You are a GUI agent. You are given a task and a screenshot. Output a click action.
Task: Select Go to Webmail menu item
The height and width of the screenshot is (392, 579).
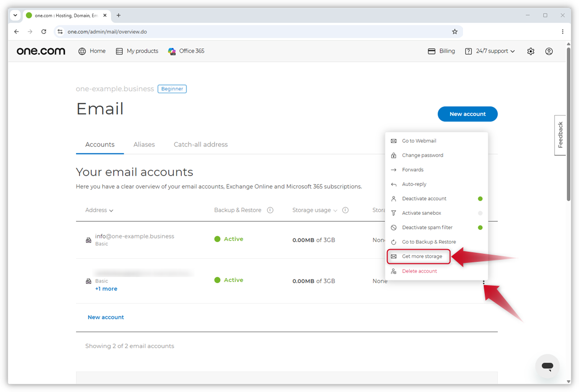click(x=437, y=141)
